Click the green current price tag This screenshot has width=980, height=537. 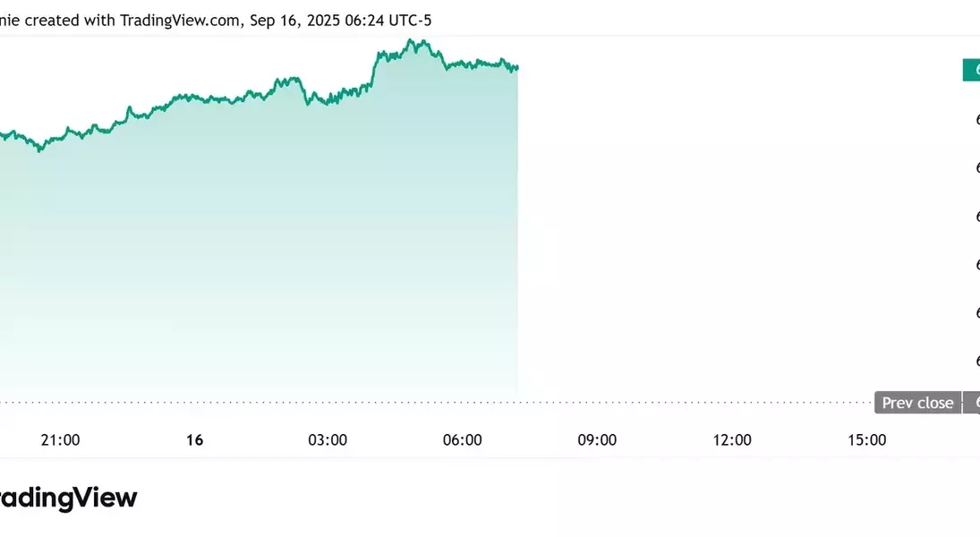tap(971, 70)
